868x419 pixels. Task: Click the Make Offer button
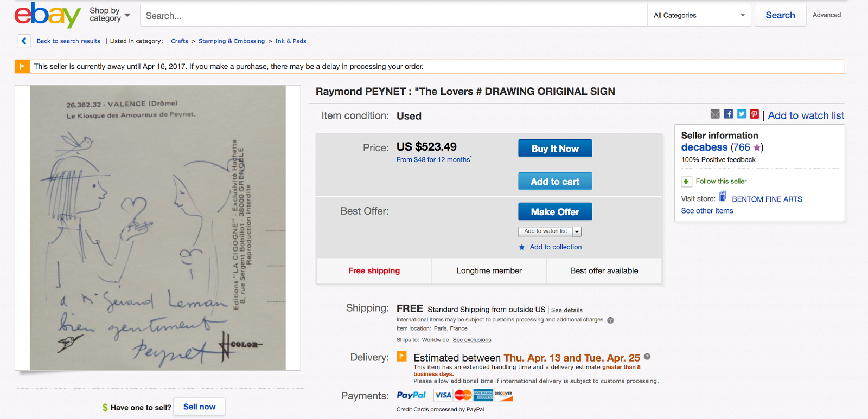[x=555, y=211]
